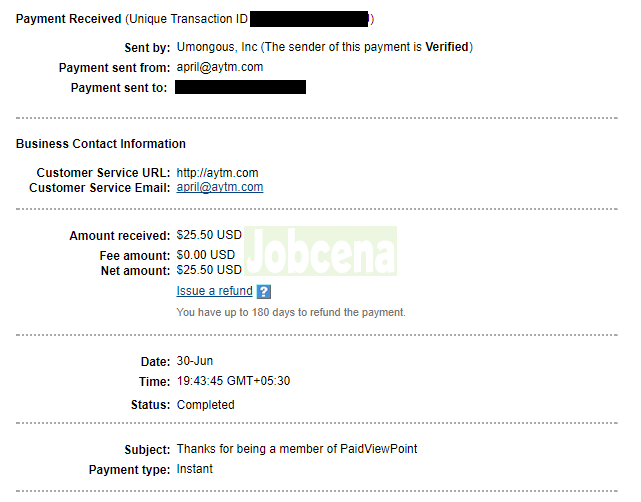Click the Payment Received heading
Viewport: 641px width, 502px height.
click(68, 19)
